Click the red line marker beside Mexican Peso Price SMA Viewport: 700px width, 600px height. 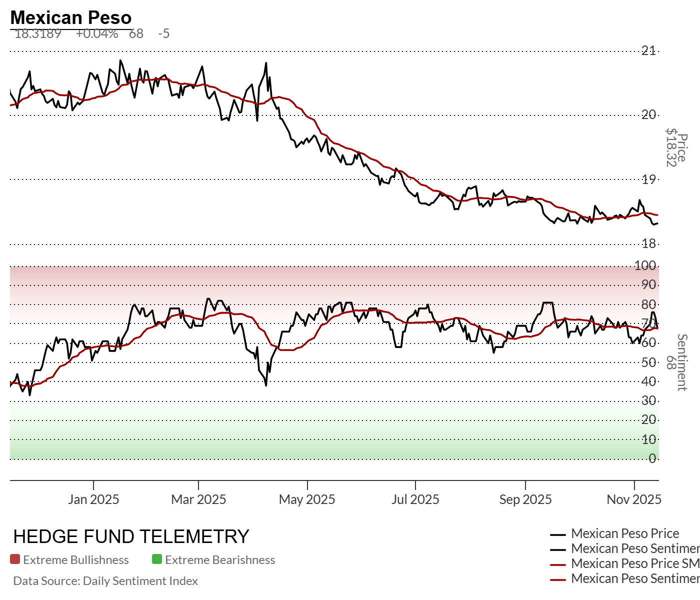coord(557,564)
